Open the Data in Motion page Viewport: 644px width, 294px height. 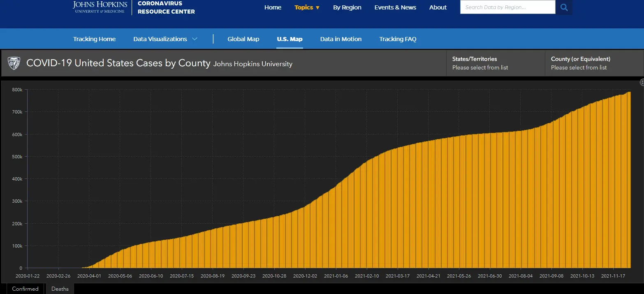tap(341, 39)
